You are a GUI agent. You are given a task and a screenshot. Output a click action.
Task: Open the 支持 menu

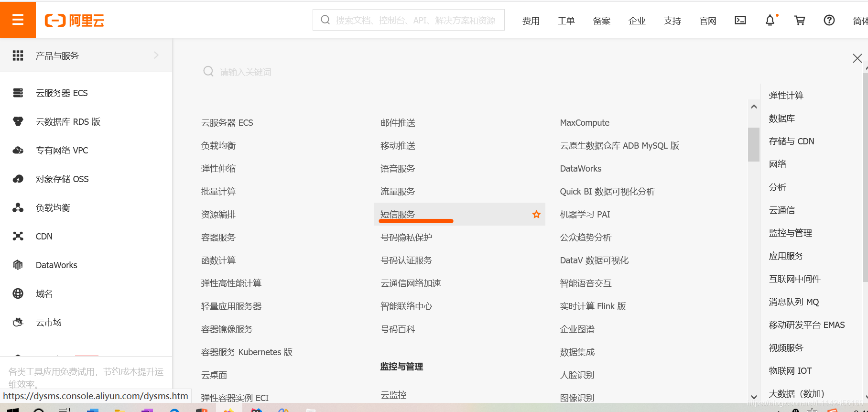[672, 21]
